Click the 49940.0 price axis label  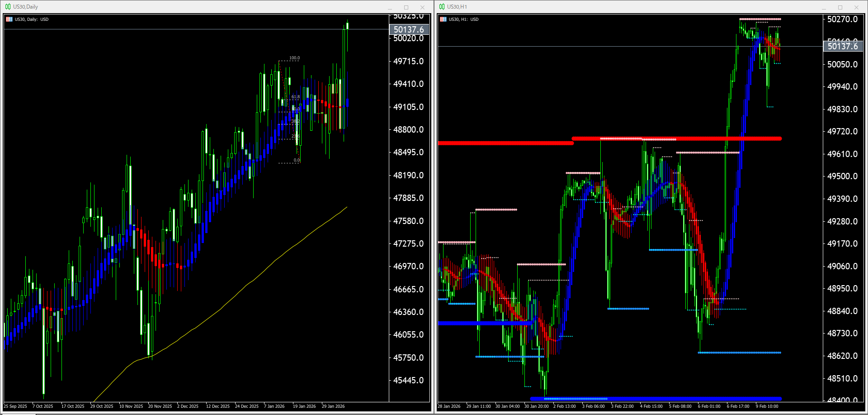(843, 86)
